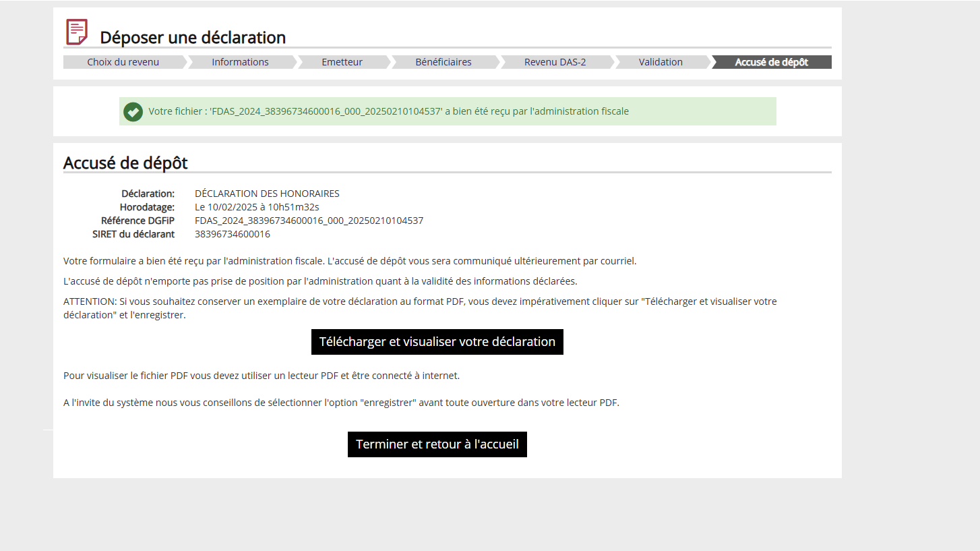The width and height of the screenshot is (980, 551).
Task: Click the ATTENTION notice paragraph
Action: point(420,308)
